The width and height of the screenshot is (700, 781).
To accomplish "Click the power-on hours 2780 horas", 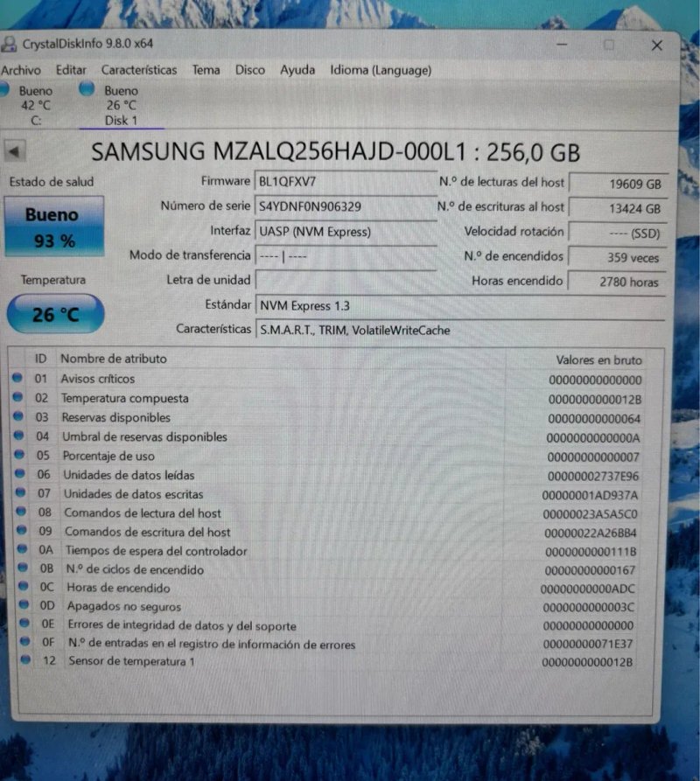I will [x=616, y=282].
